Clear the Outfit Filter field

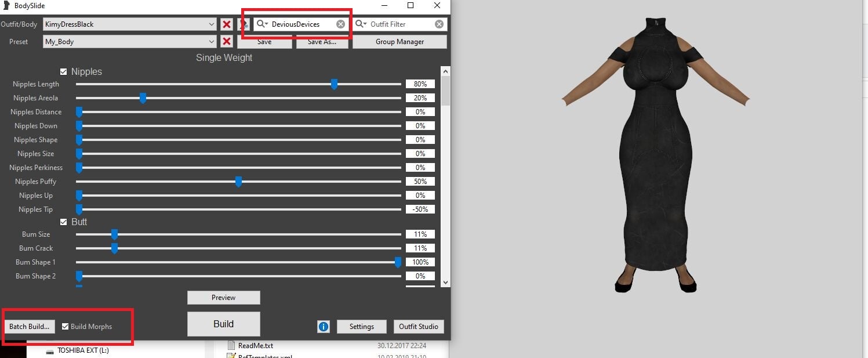pyautogui.click(x=440, y=24)
